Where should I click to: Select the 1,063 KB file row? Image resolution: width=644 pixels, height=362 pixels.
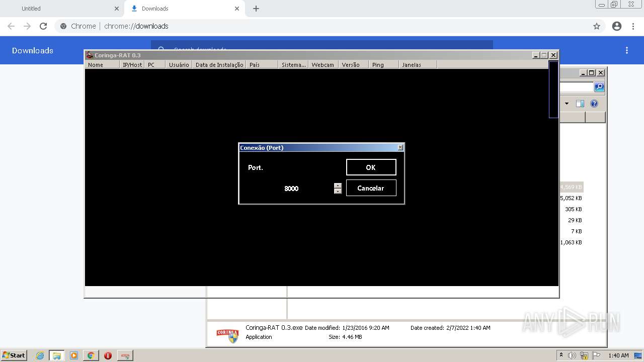pyautogui.click(x=571, y=242)
